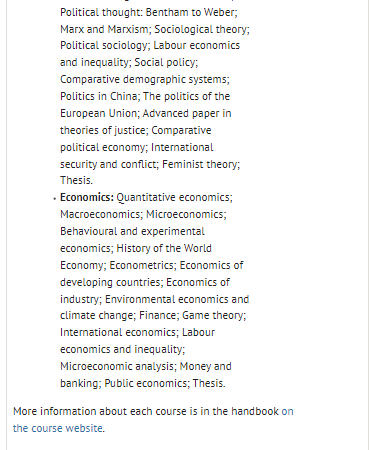Click 'Public economics;' text
Viewport: 369px width, 450px height.
pyautogui.click(x=147, y=383)
